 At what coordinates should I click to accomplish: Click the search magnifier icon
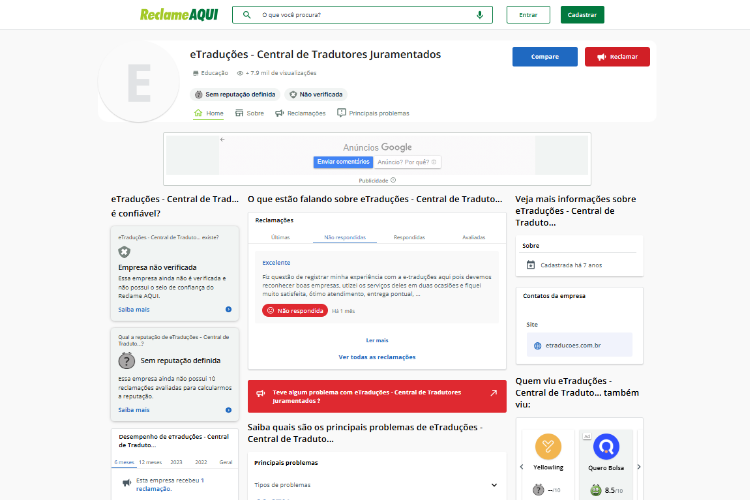(246, 15)
